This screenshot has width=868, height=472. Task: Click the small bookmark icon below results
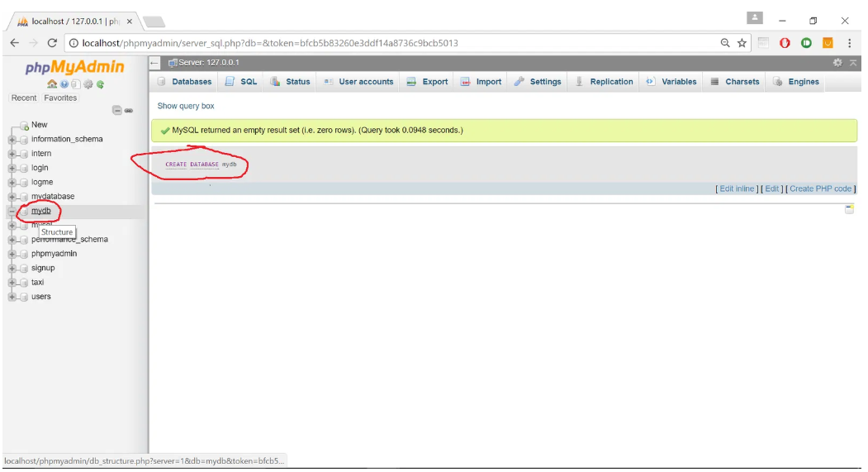point(849,209)
